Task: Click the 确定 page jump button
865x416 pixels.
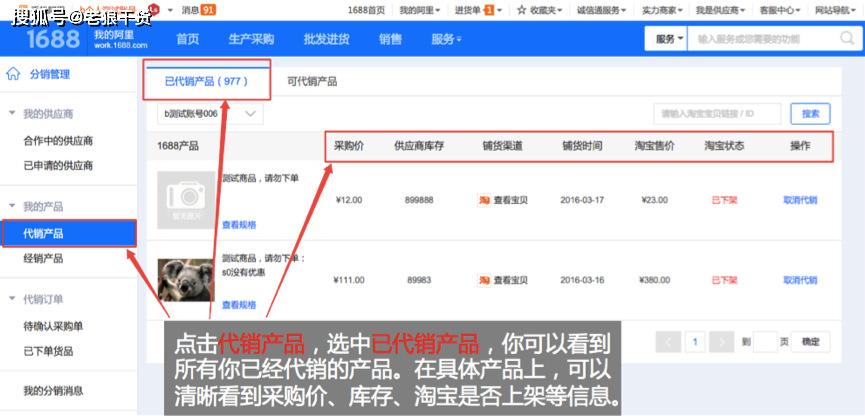Action: click(x=810, y=342)
